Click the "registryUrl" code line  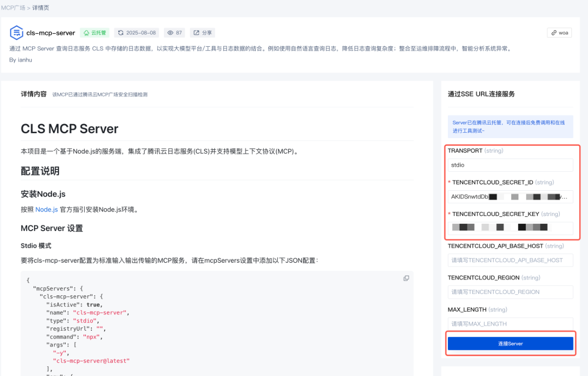(76, 329)
